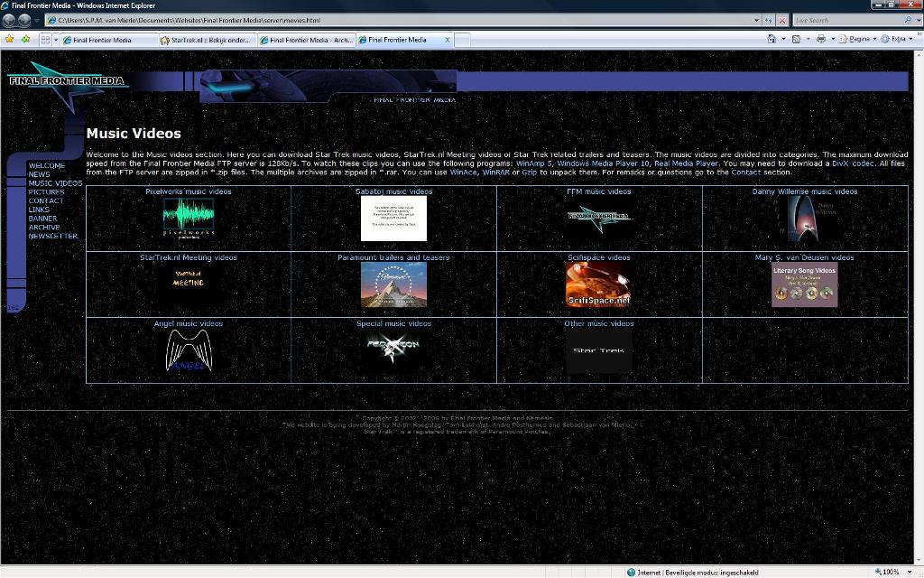Viewport: 924px width, 578px height.
Task: Print the page with the printer icon
Action: coord(821,40)
